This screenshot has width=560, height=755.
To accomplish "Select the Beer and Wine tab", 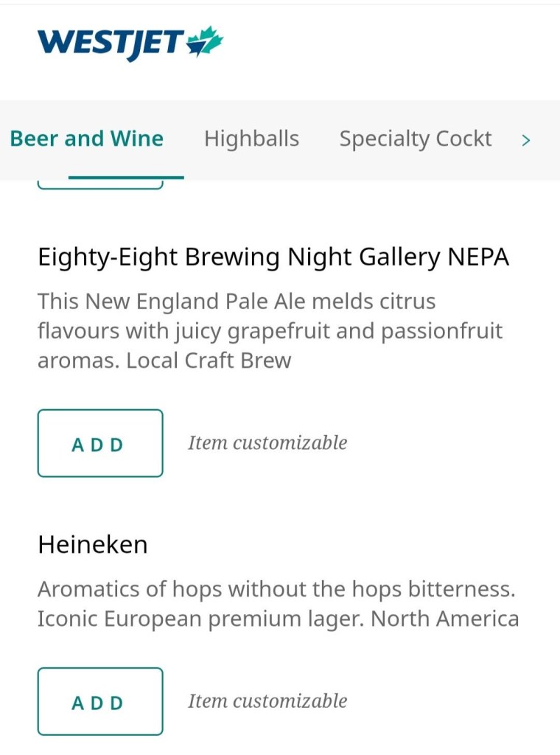I will coord(86,139).
